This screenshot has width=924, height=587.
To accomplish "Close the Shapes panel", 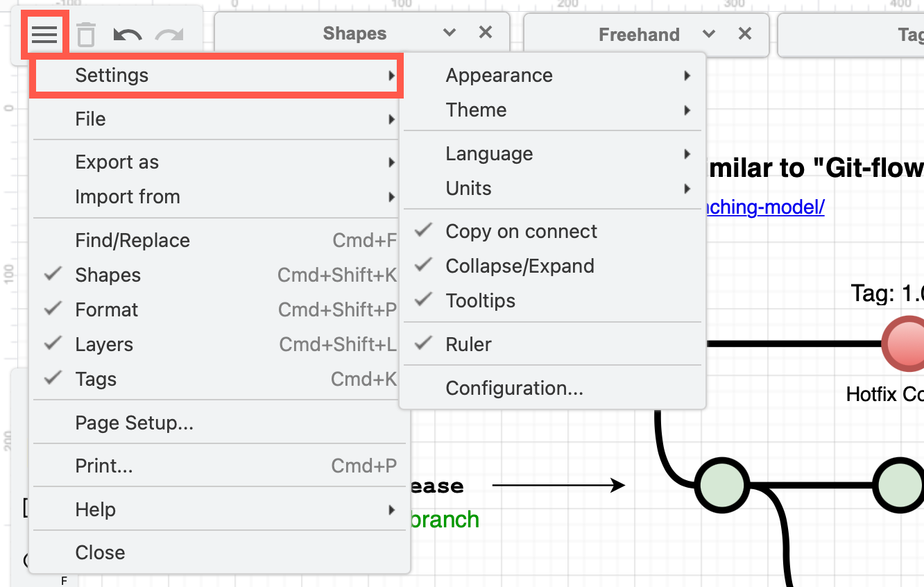I will [485, 32].
